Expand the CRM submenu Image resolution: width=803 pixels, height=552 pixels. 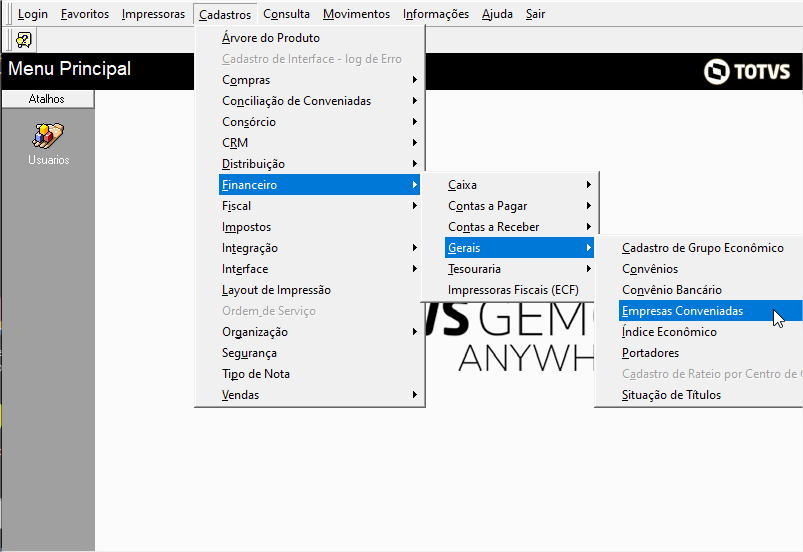(x=319, y=143)
